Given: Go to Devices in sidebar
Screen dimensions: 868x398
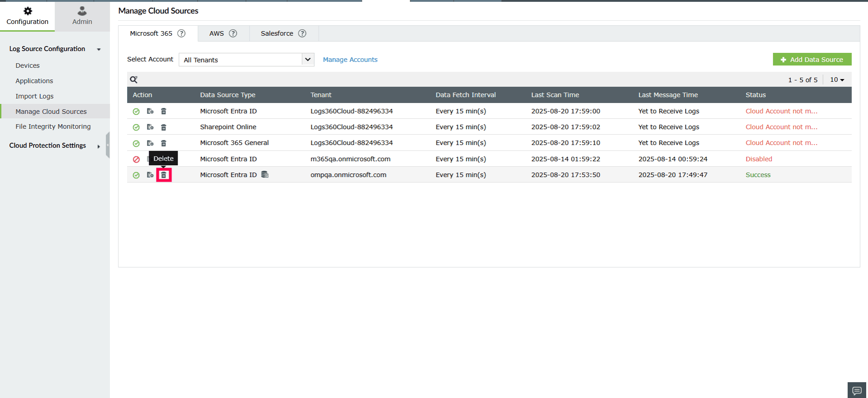Looking at the screenshot, I should coord(28,66).
